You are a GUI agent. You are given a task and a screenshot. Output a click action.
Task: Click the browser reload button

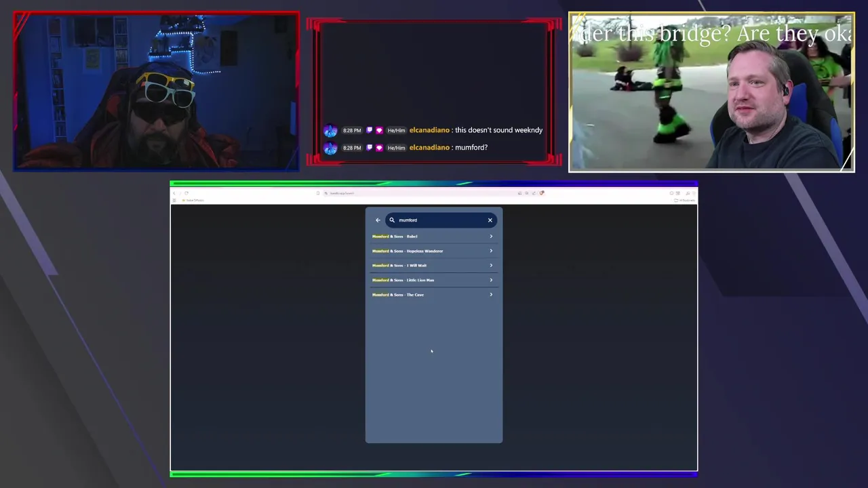pyautogui.click(x=186, y=193)
